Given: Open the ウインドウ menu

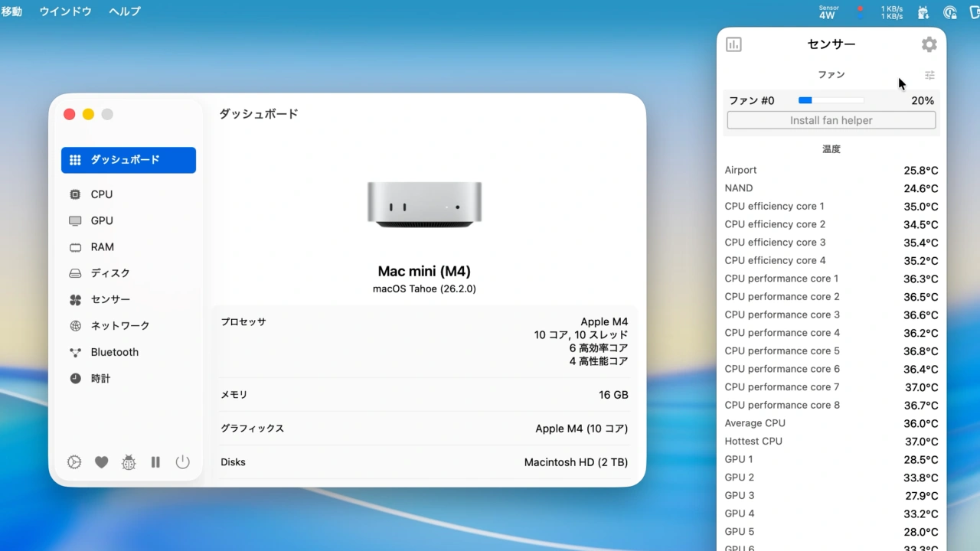Looking at the screenshot, I should (65, 11).
